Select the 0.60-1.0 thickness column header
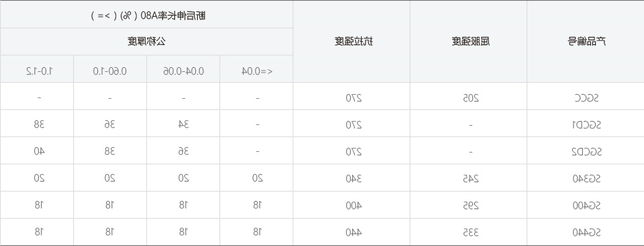The width and height of the screenshot is (644, 246). pos(110,69)
